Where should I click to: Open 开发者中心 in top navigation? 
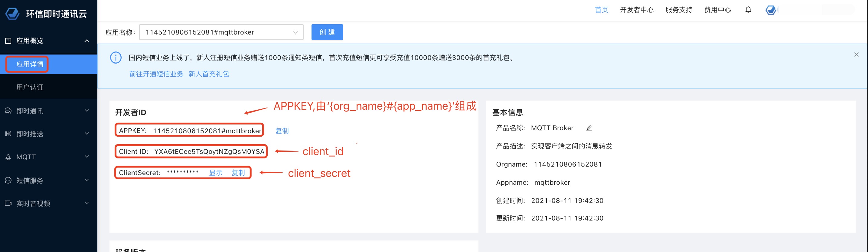tap(637, 10)
